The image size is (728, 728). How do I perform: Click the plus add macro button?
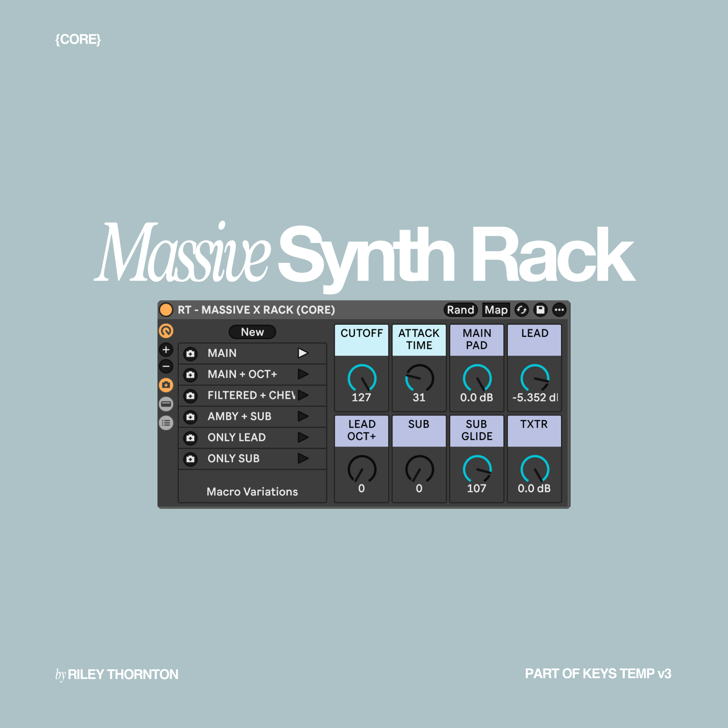click(166, 350)
